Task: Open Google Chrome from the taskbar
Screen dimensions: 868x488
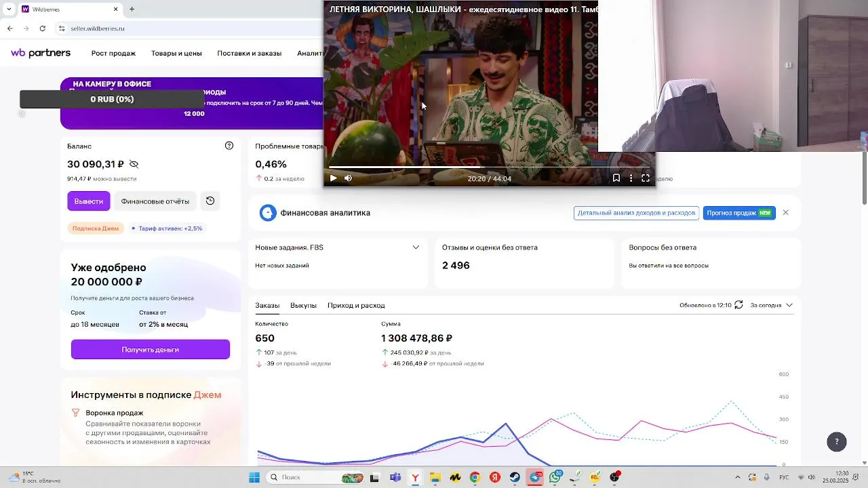Action: (x=475, y=477)
